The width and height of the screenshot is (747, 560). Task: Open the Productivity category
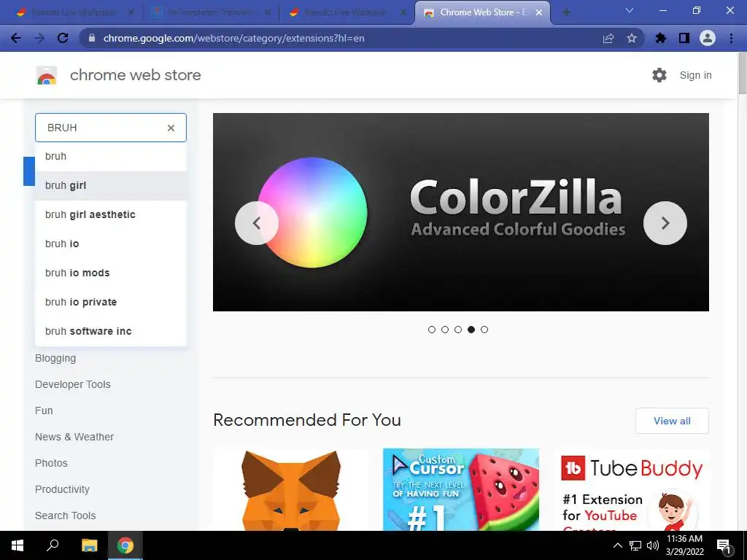tap(62, 489)
